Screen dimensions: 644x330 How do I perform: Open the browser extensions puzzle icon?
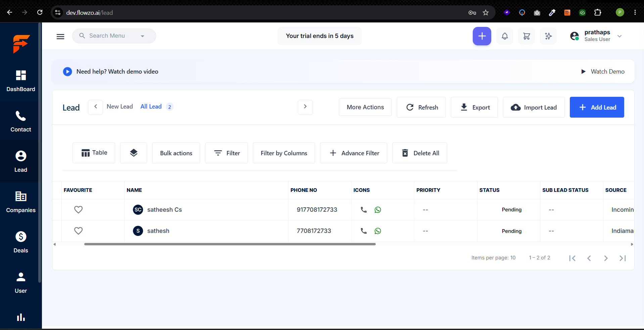click(x=598, y=12)
